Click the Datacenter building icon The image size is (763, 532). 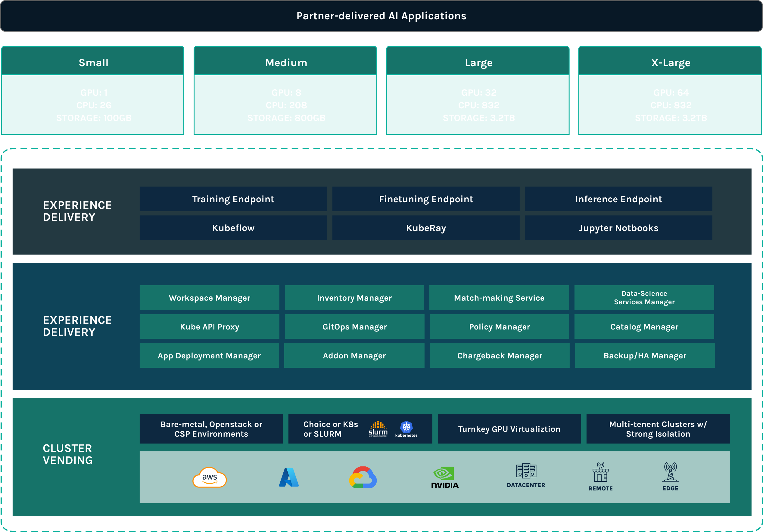[x=526, y=472]
